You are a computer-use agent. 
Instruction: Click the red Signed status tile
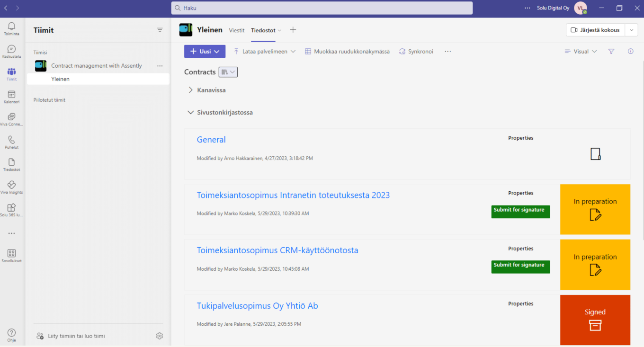(x=595, y=320)
